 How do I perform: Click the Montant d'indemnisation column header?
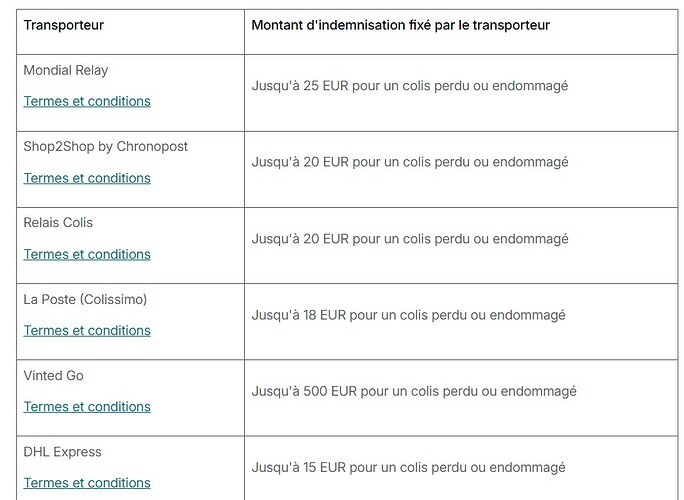point(400,25)
